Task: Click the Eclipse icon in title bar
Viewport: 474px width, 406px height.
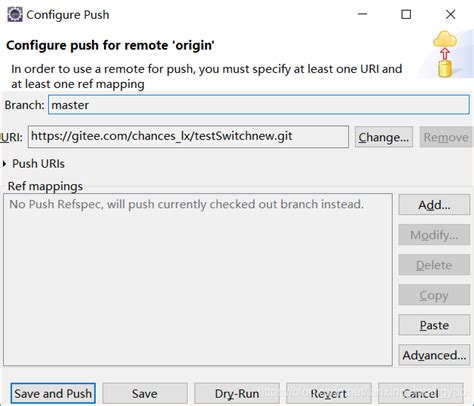Action: [x=15, y=15]
